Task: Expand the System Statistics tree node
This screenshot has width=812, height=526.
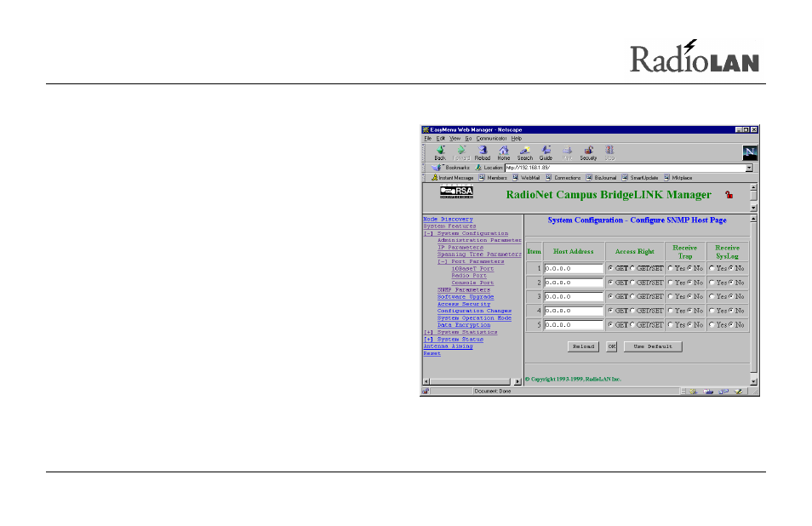Action: pyautogui.click(x=428, y=333)
